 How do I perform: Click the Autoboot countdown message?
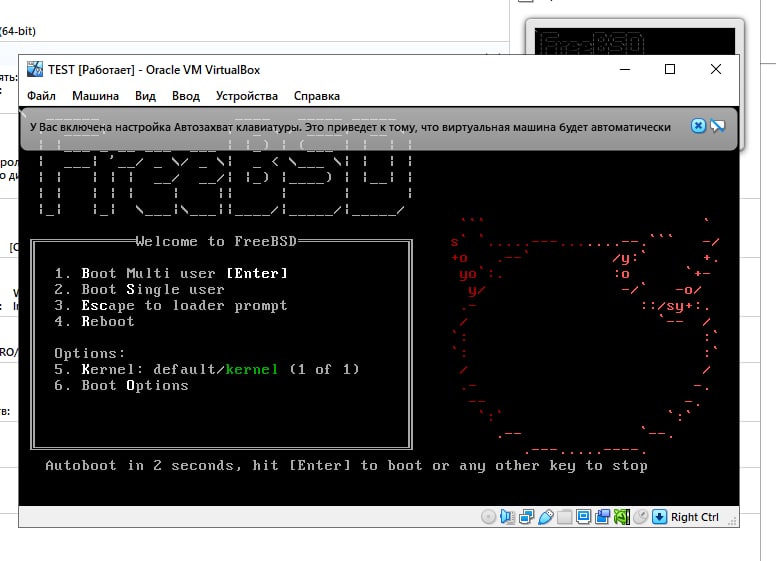coord(346,466)
